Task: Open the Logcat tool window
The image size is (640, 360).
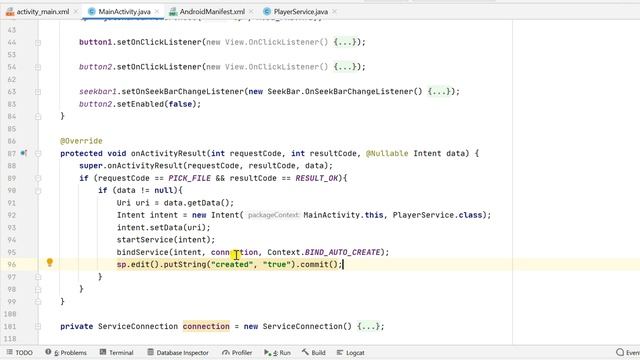Action: point(351,352)
